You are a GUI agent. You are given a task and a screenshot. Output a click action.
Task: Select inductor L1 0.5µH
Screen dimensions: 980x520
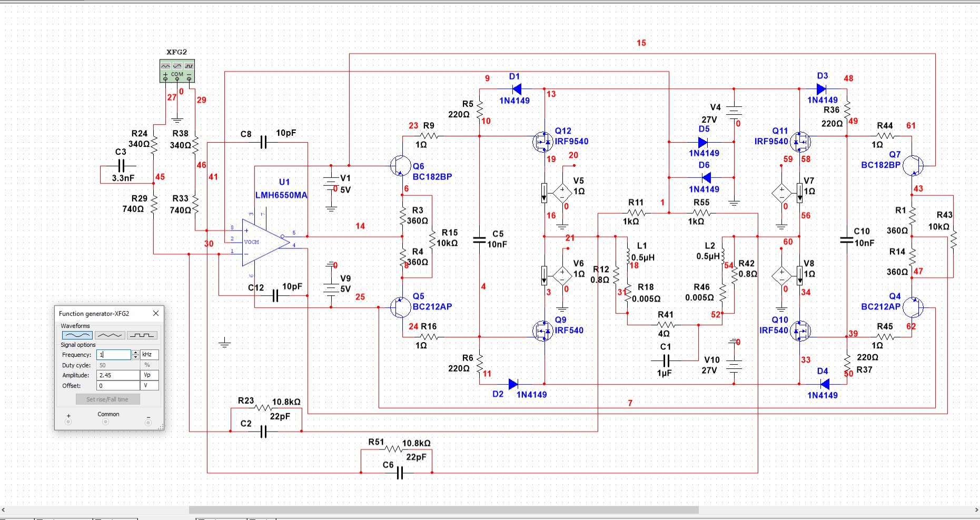tap(628, 256)
